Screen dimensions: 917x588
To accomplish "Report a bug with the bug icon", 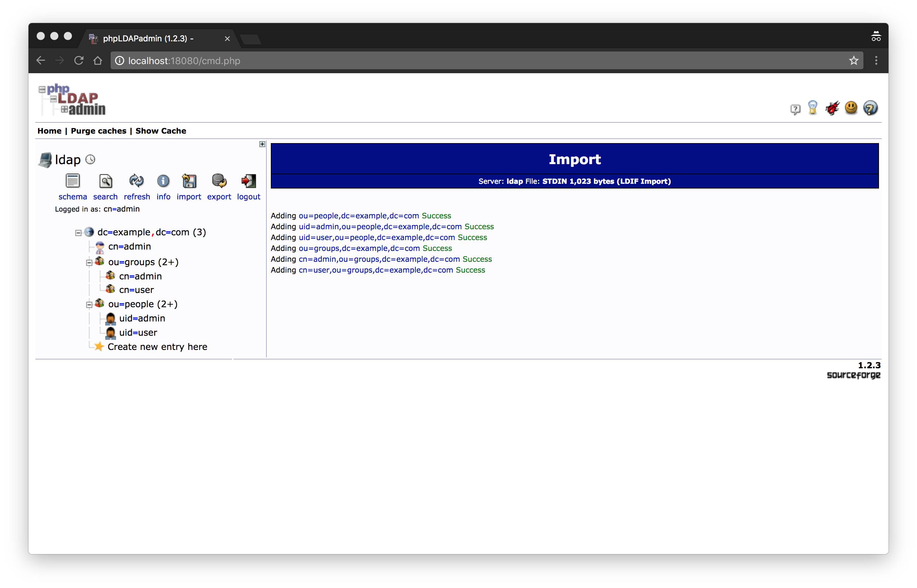I will pos(832,108).
